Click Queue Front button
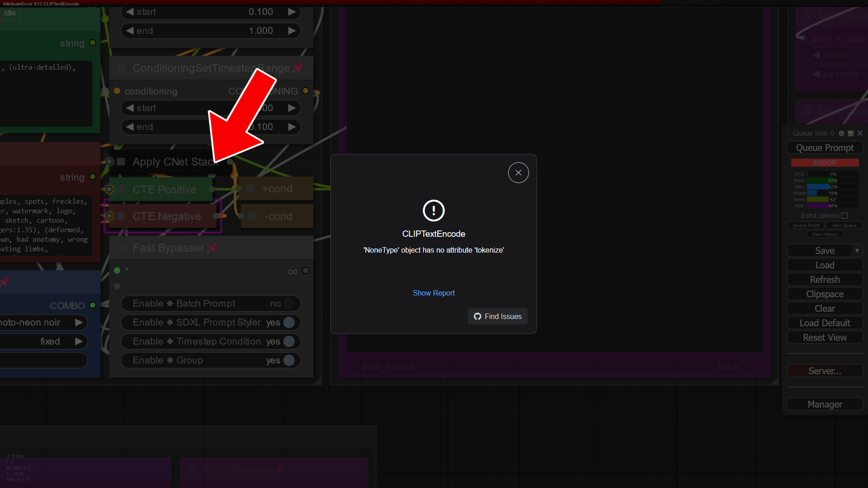Viewport: 868px width, 488px height. (806, 225)
